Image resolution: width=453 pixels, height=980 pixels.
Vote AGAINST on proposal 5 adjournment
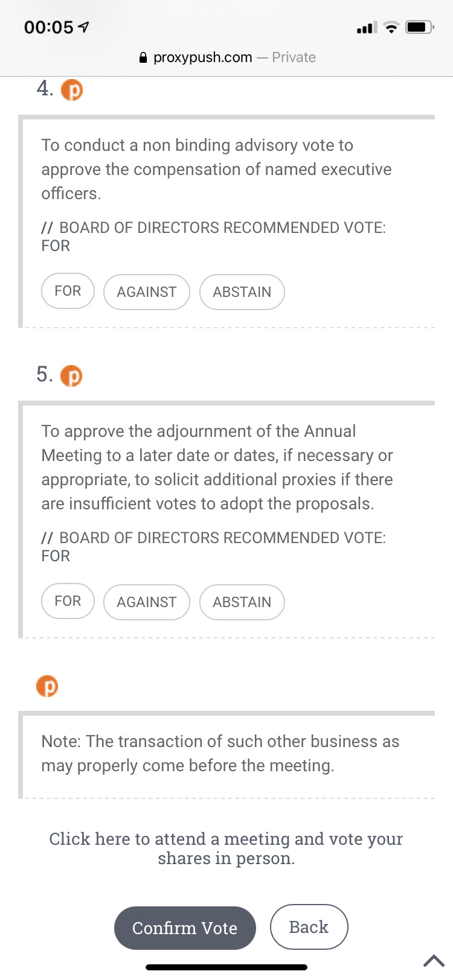147,602
